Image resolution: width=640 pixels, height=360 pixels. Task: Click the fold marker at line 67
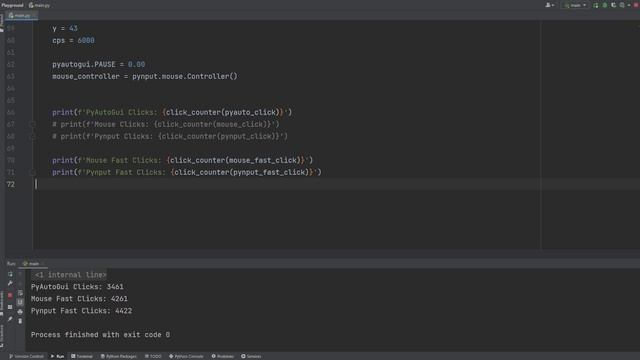tap(33, 124)
